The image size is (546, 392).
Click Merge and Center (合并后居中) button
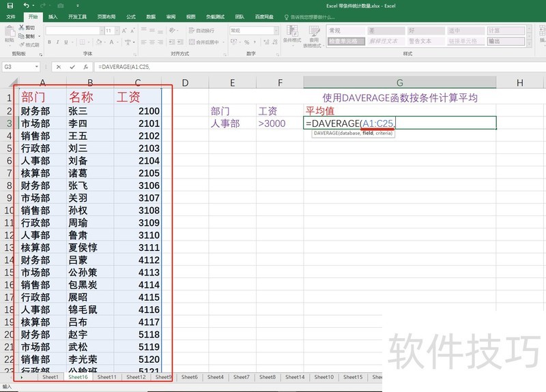(205, 42)
